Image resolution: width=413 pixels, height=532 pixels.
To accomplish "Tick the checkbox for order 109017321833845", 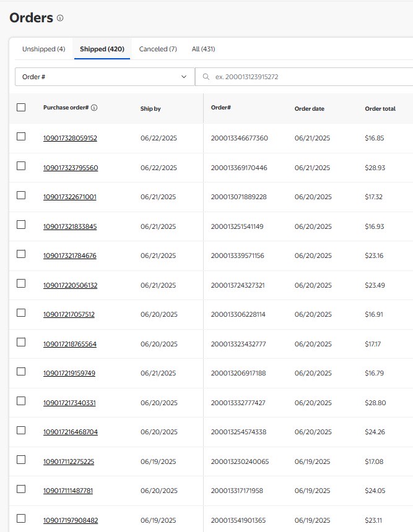I will point(21,225).
